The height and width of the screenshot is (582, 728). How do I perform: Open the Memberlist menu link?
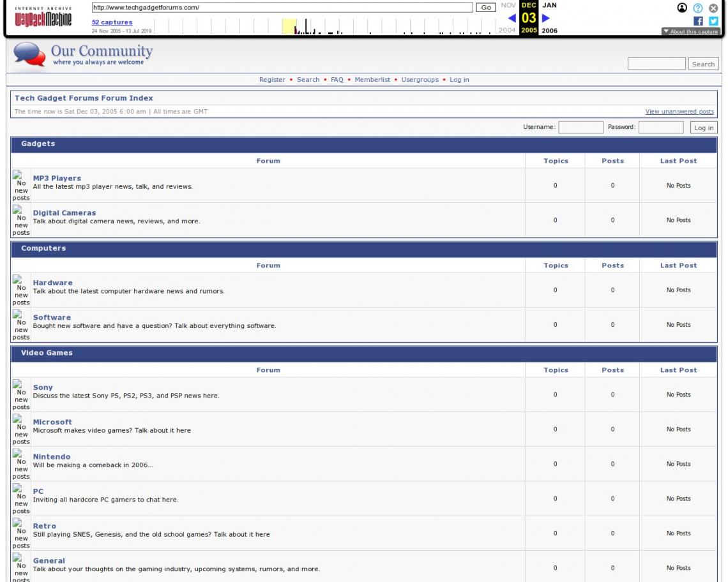(x=372, y=80)
